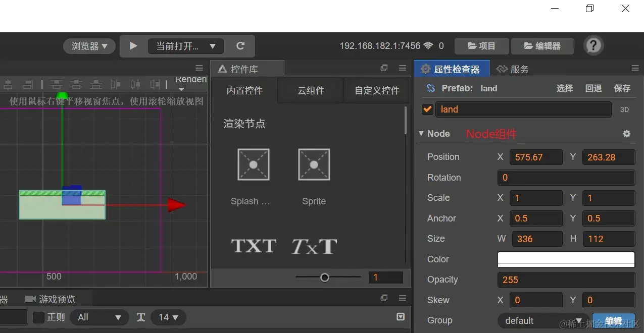Click distribute left edges toolbar icon

[116, 84]
